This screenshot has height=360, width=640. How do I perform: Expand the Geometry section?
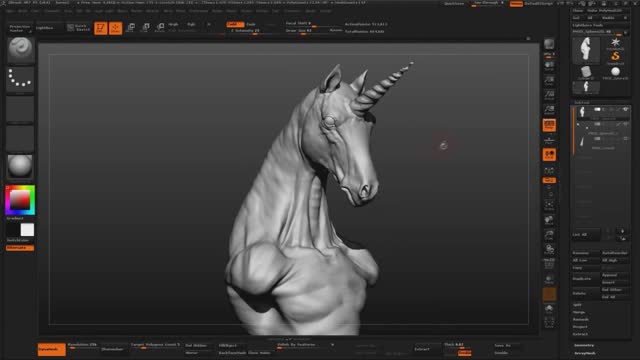pos(584,345)
